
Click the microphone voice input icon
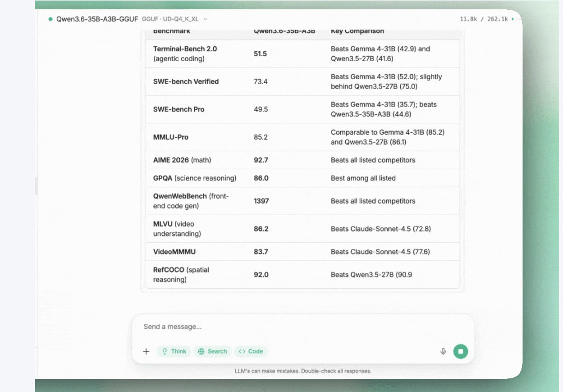tap(443, 352)
